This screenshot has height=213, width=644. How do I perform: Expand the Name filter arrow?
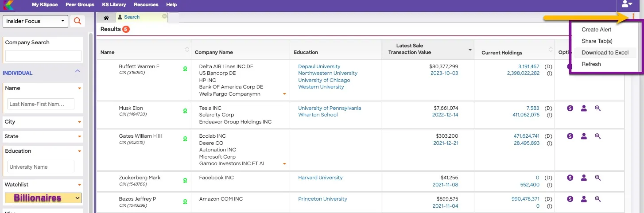click(80, 88)
